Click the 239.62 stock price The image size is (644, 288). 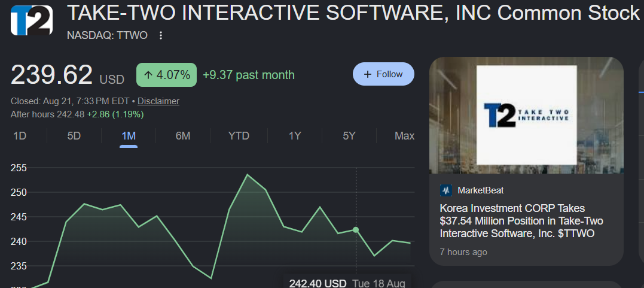tap(51, 75)
